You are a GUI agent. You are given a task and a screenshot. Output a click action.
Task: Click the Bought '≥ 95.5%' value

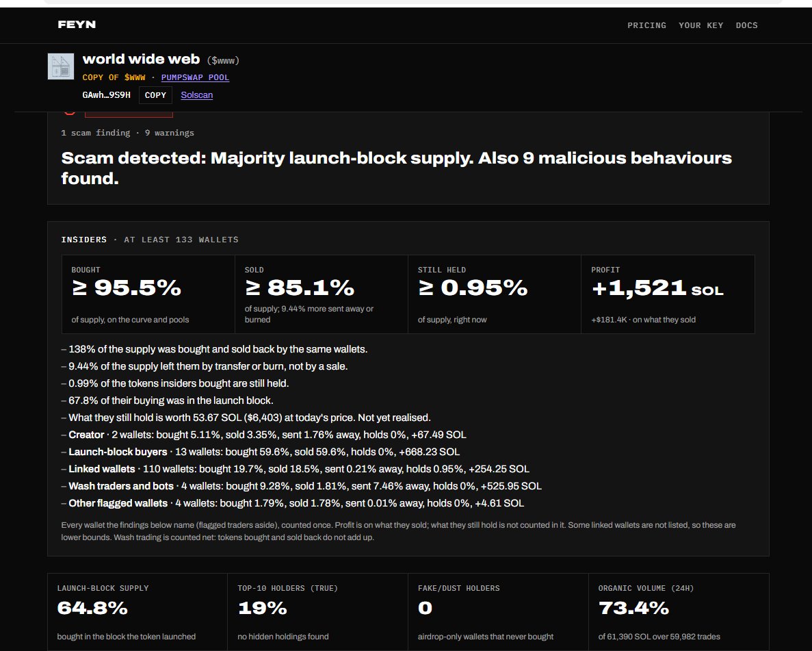[127, 288]
